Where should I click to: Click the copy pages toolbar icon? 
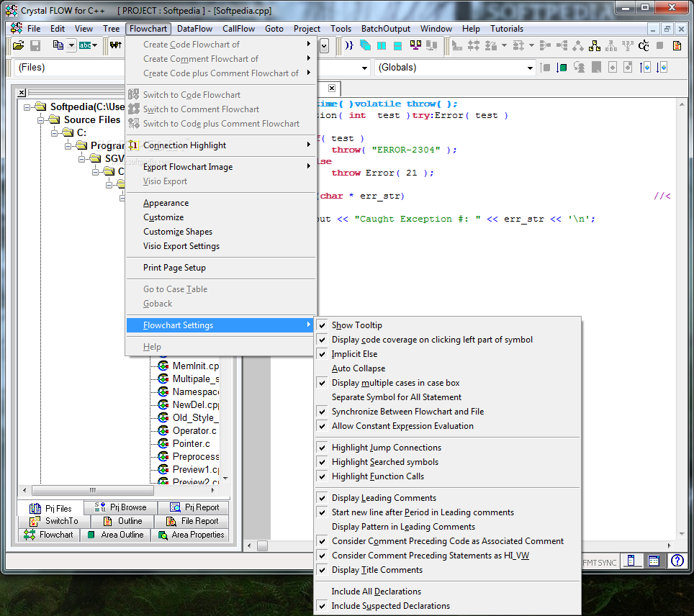[x=58, y=45]
